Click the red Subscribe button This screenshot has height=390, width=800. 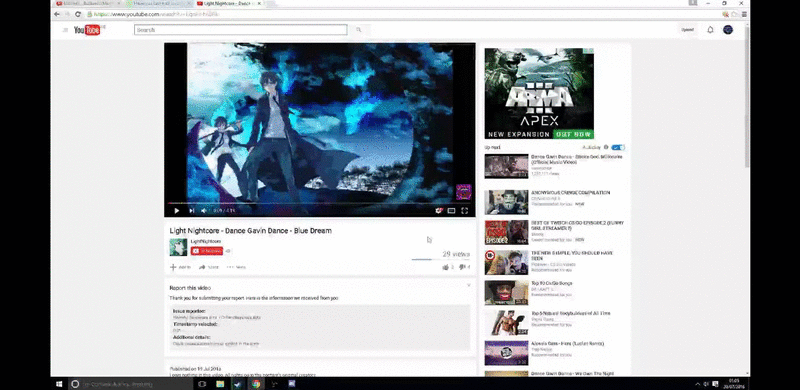click(207, 251)
